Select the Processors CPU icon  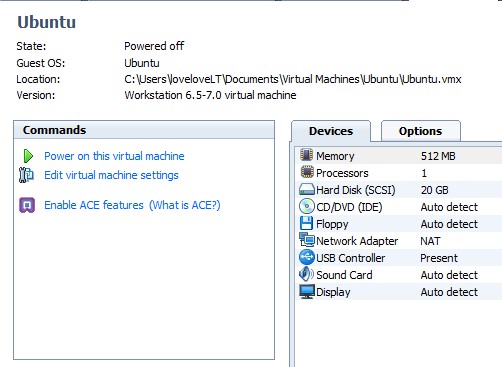tap(307, 172)
